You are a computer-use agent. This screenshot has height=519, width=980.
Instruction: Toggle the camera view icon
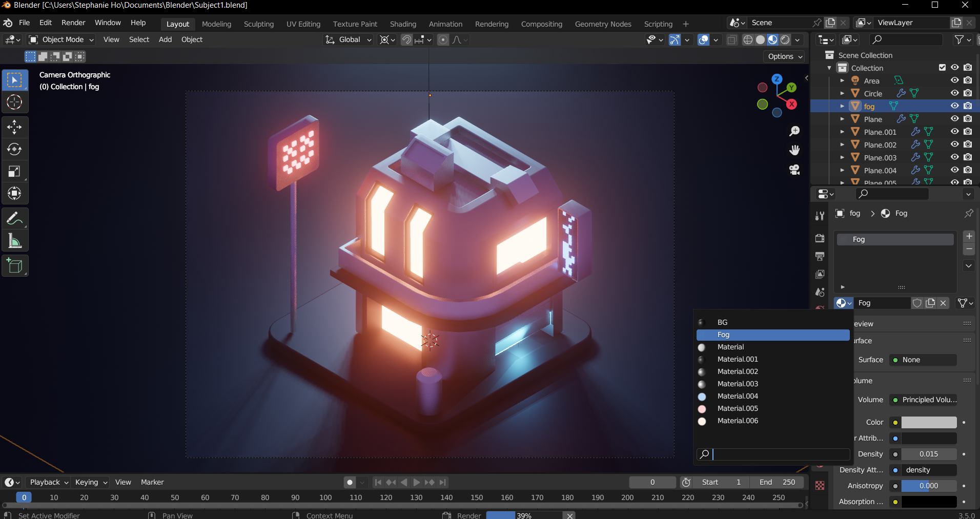794,170
